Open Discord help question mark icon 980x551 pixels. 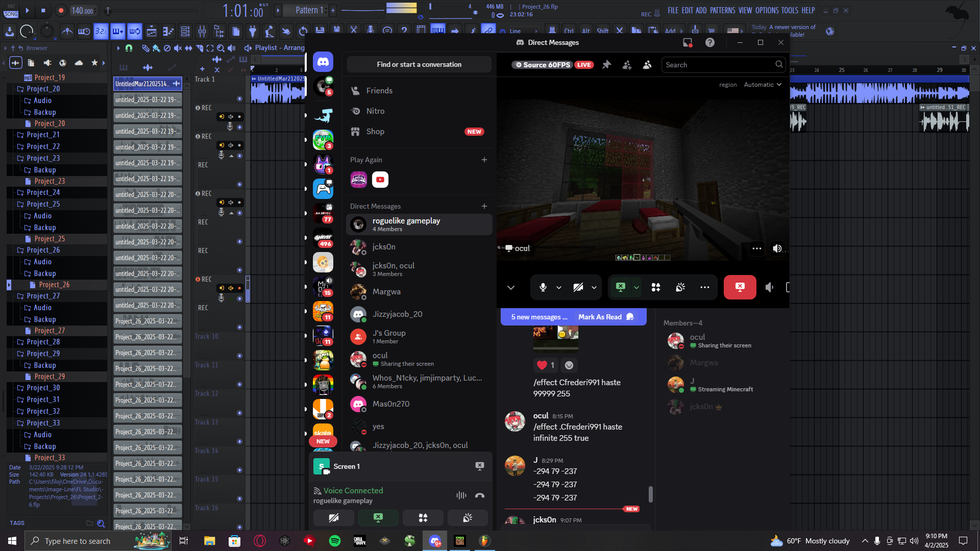point(709,43)
